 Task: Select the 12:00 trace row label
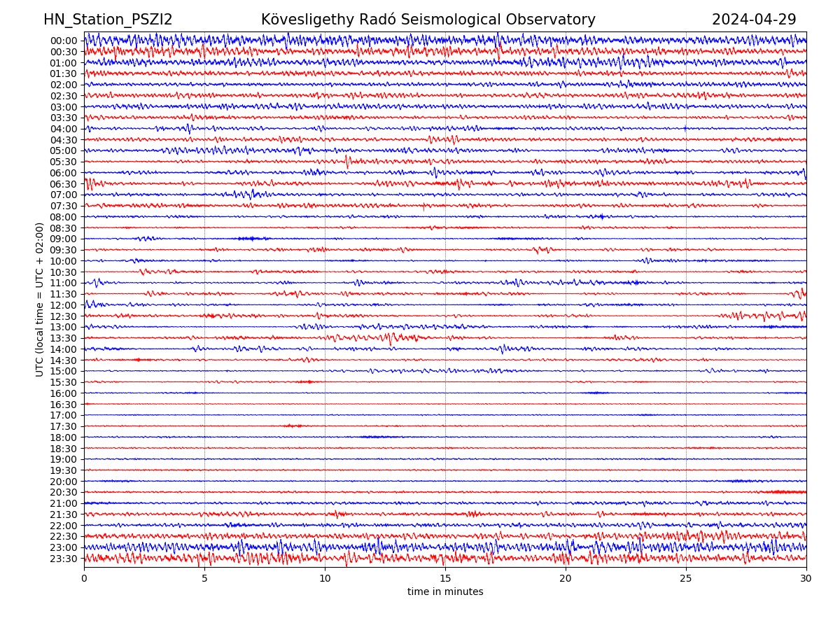(x=64, y=305)
